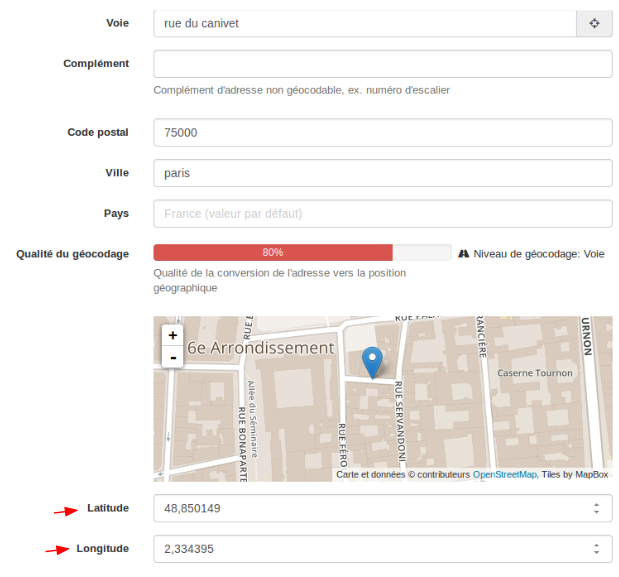Click the geolocate crosshair icon beside Voie
Screen dimensions: 619x577
tap(594, 23)
